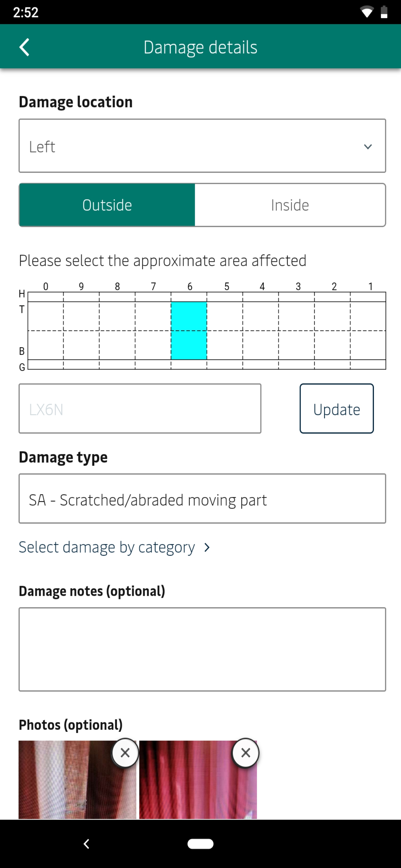Tap the Android home pill

200,844
